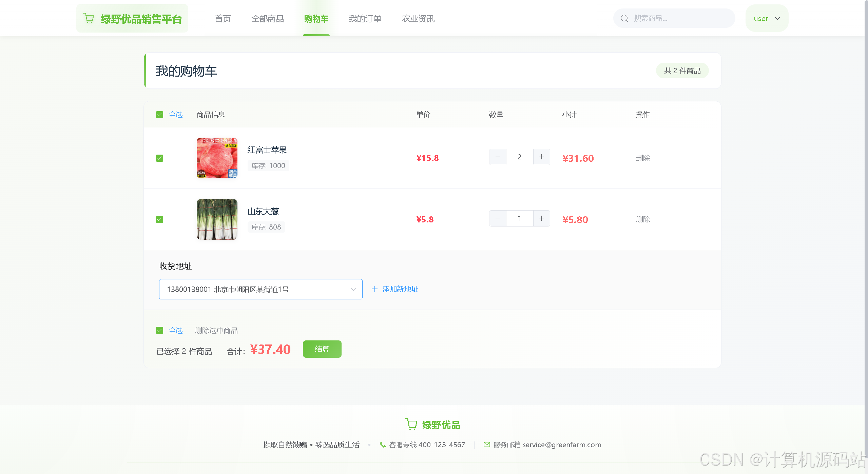
Task: Click the service email envelope icon
Action: pyautogui.click(x=487, y=445)
